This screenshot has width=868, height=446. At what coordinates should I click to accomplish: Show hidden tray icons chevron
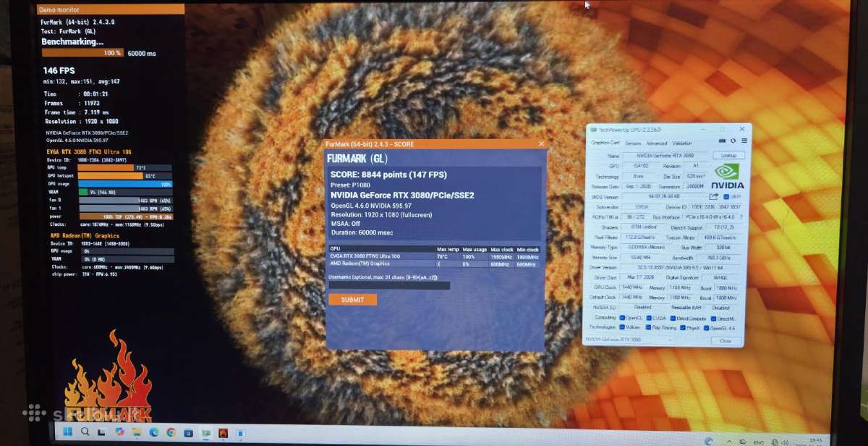[x=729, y=442]
